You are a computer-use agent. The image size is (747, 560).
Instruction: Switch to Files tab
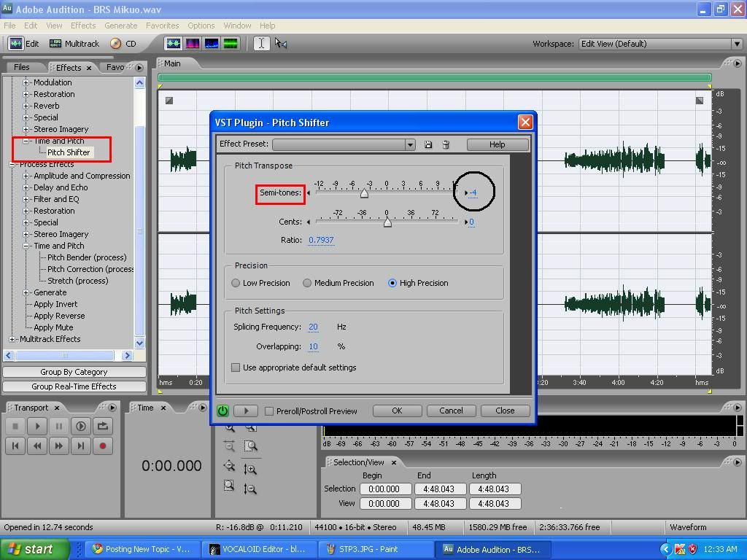[22, 67]
